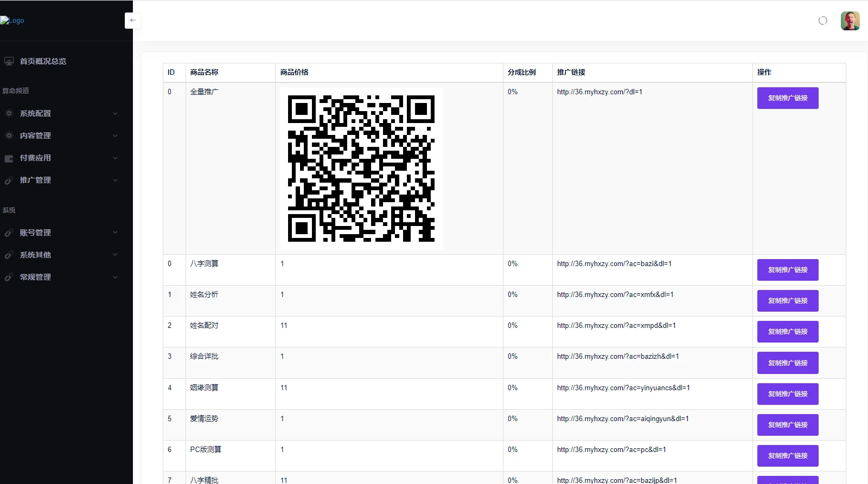
Task: Click the gear icon beside 系统配置
Action: [x=9, y=113]
